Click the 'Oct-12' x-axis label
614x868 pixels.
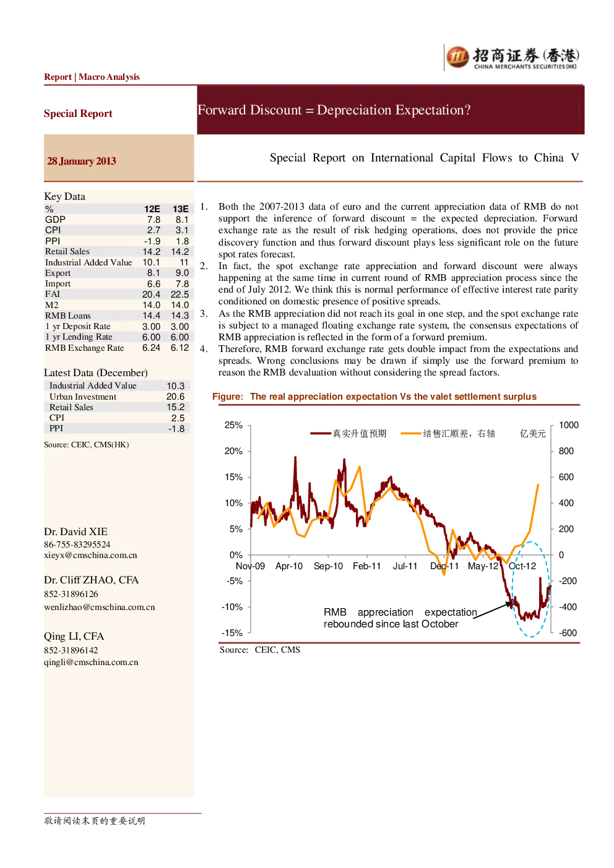(x=522, y=566)
